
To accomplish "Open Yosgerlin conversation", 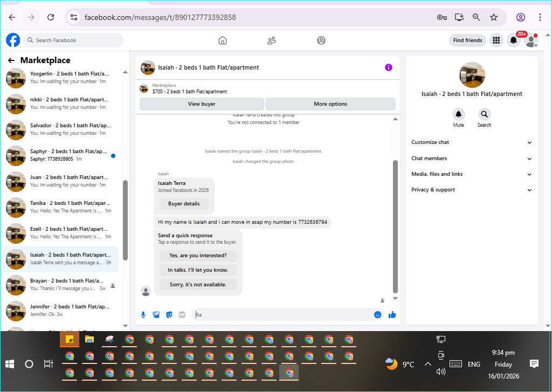I will coord(60,78).
